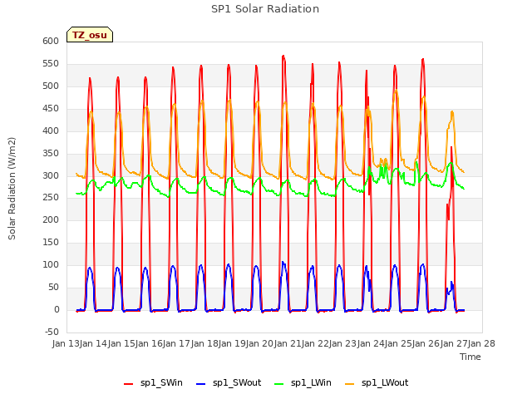This screenshot has height=399, width=532.
Task: Click the Jan 16 x-axis date label
Action: tap(148, 343)
